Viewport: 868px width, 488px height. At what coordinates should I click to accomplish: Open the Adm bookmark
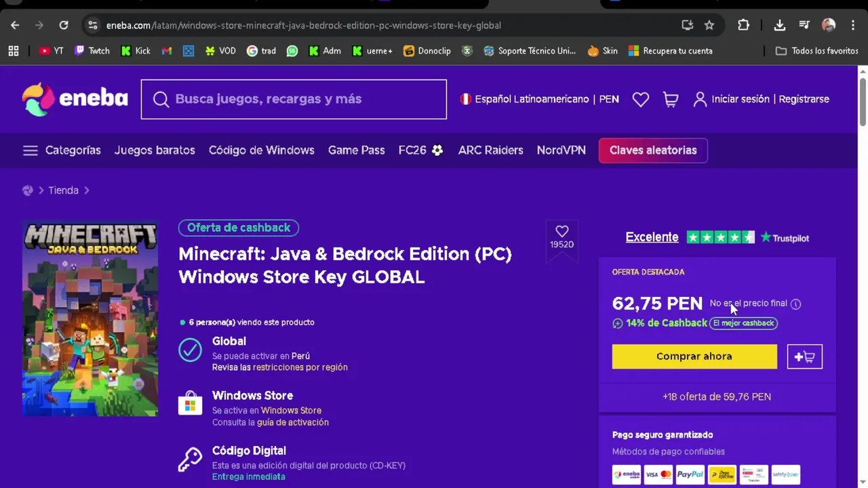pos(325,51)
